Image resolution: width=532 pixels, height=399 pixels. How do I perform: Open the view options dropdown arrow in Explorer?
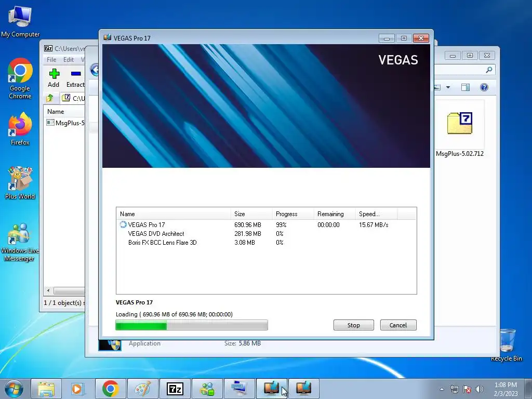click(x=448, y=87)
